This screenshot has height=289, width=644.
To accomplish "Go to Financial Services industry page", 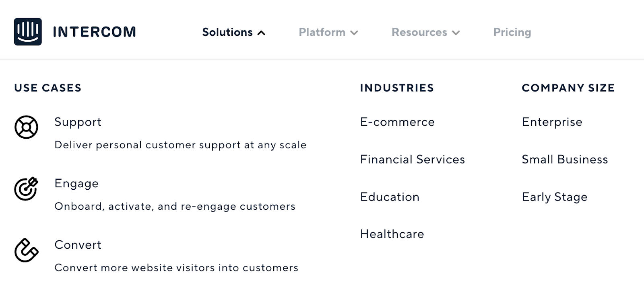I will (x=413, y=159).
